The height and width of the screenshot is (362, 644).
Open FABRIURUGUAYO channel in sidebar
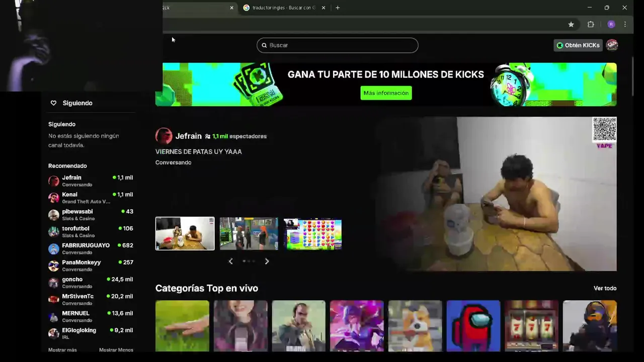(x=91, y=248)
